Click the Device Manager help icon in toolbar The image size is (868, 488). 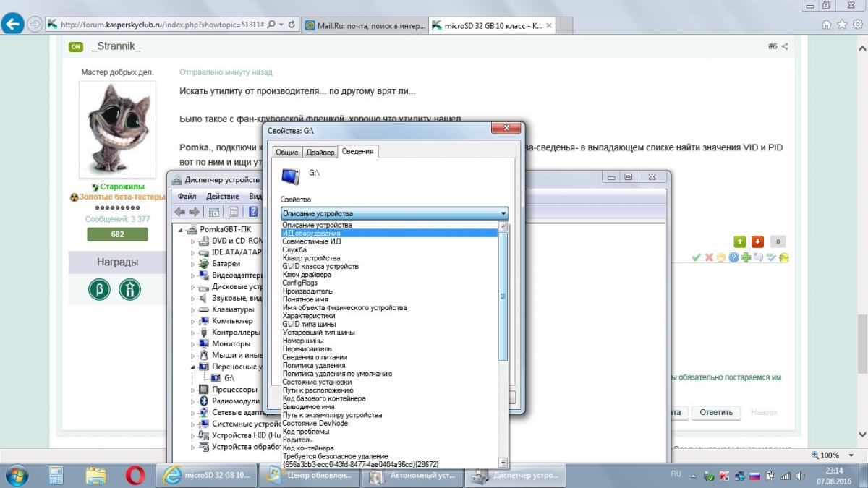coord(253,212)
